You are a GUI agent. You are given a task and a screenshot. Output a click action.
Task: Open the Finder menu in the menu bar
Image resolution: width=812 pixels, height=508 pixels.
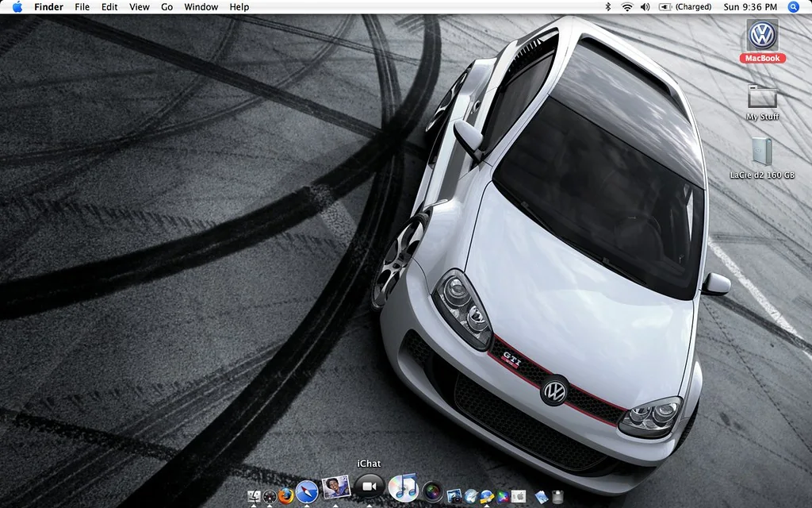(48, 6)
